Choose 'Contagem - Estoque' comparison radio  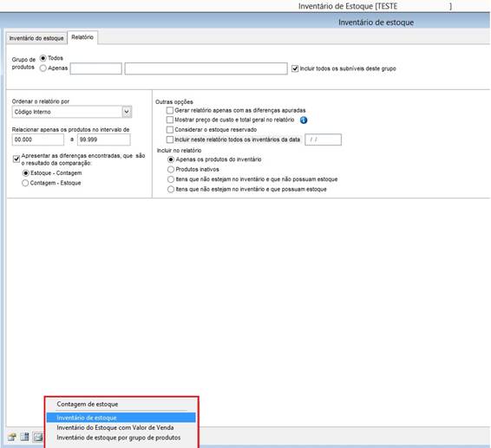pyautogui.click(x=25, y=183)
